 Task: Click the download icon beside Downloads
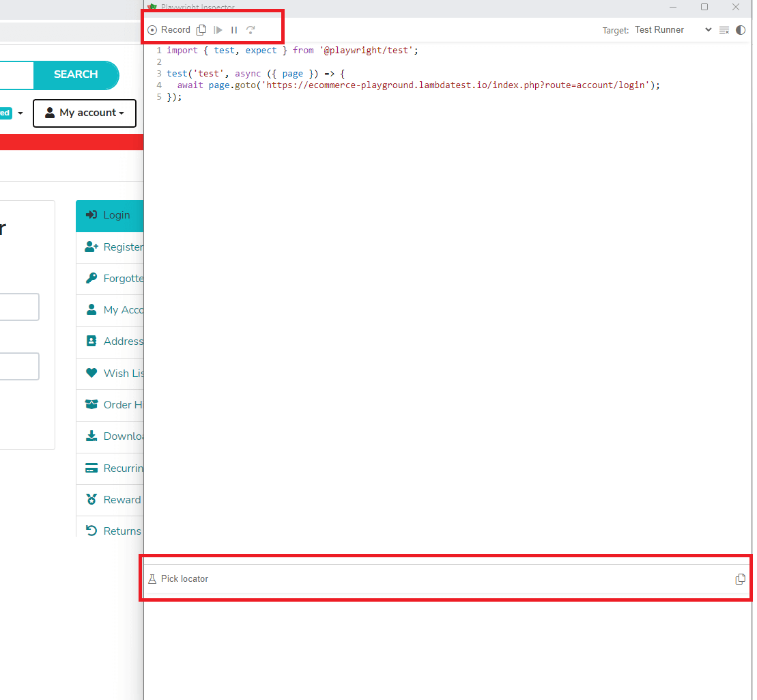coord(91,436)
